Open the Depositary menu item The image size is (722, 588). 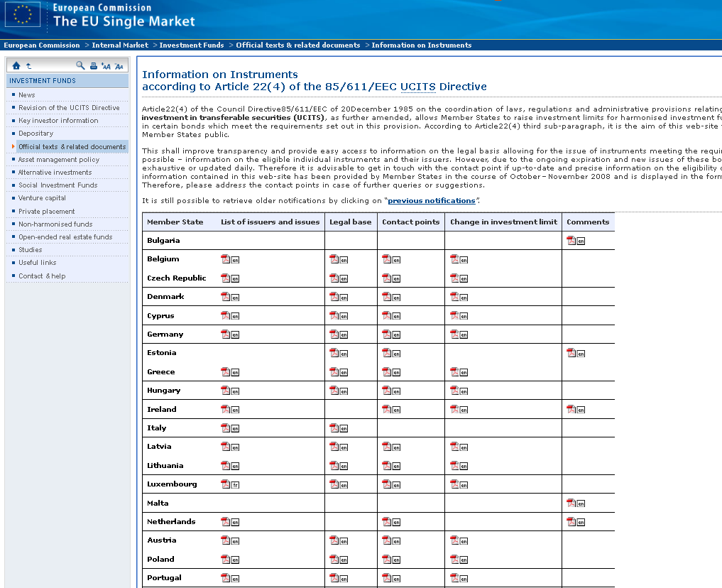36,134
